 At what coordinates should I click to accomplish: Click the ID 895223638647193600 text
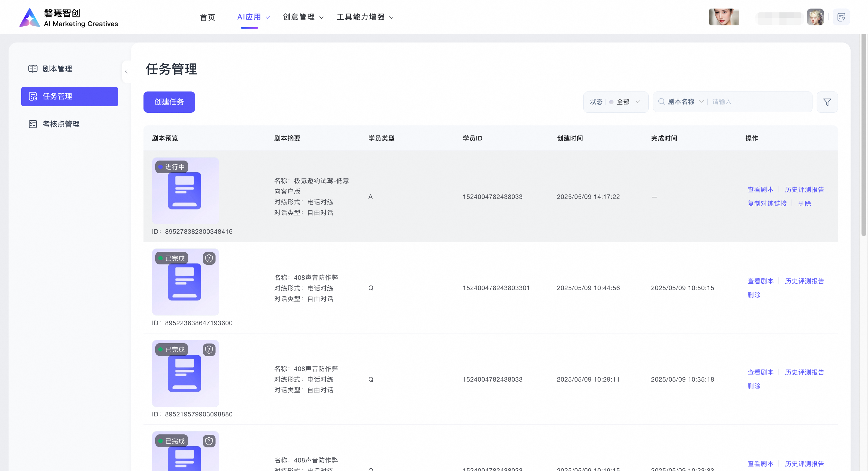tap(192, 323)
